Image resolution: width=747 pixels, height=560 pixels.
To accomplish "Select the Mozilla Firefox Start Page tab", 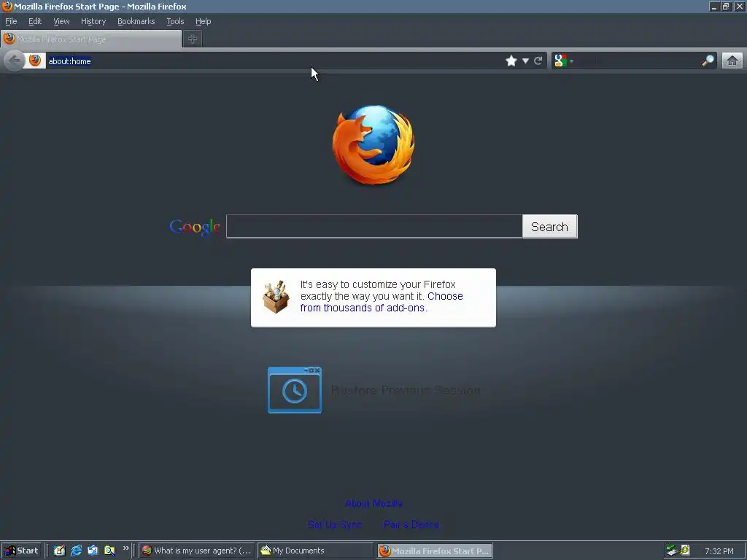I will click(91, 39).
